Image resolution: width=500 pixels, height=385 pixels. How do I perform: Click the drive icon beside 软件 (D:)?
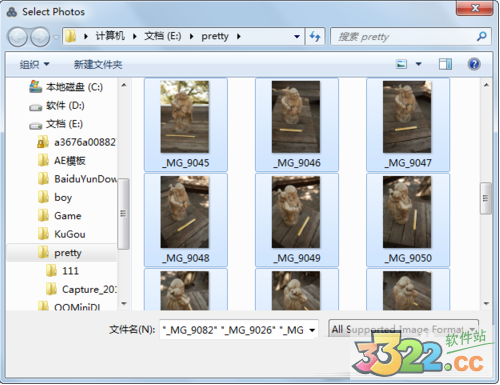35,107
